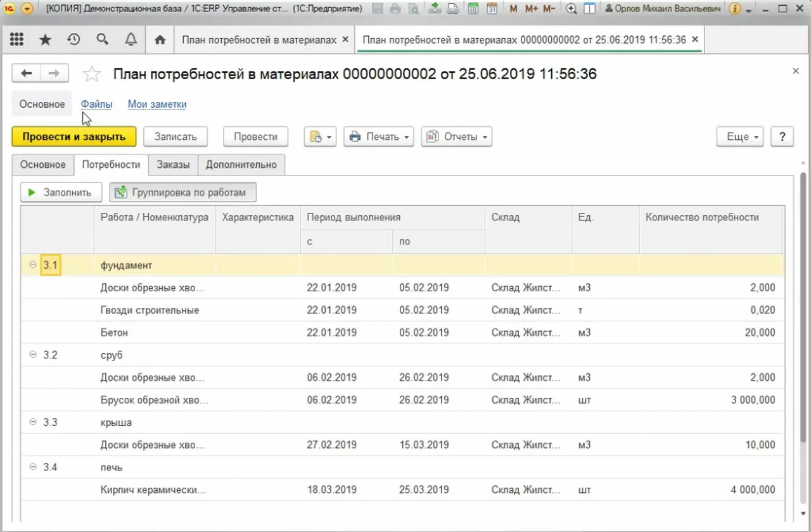This screenshot has height=532, width=811.
Task: Open the calculator icon in title bar
Action: [473, 9]
